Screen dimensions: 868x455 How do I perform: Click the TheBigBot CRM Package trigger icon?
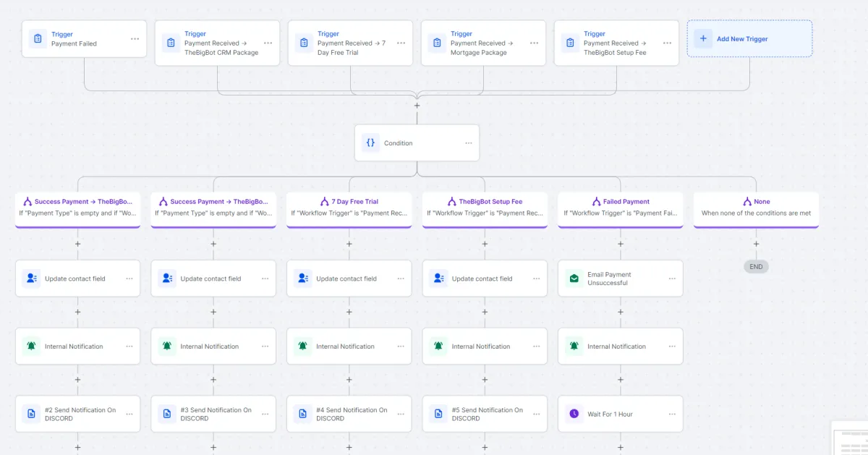[171, 43]
